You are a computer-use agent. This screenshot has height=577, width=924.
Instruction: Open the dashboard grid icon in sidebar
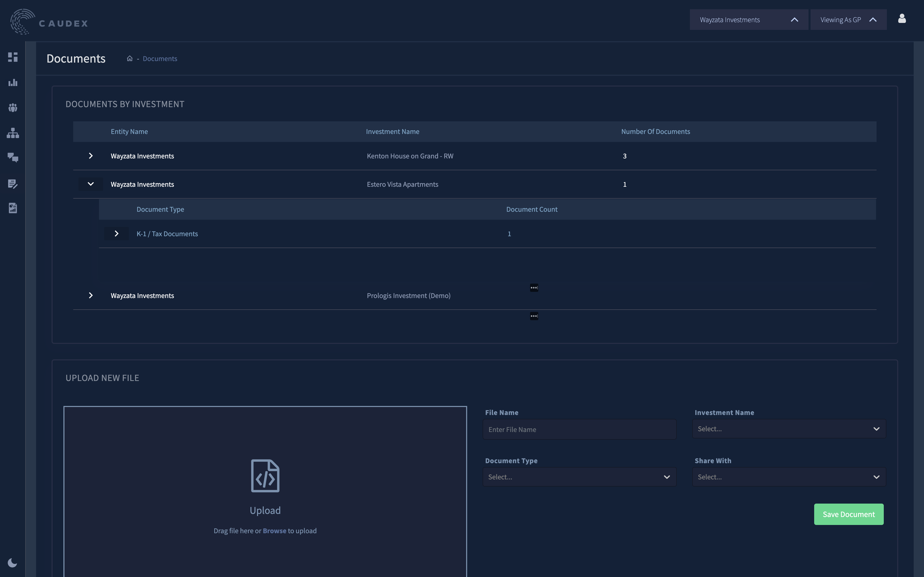(13, 57)
